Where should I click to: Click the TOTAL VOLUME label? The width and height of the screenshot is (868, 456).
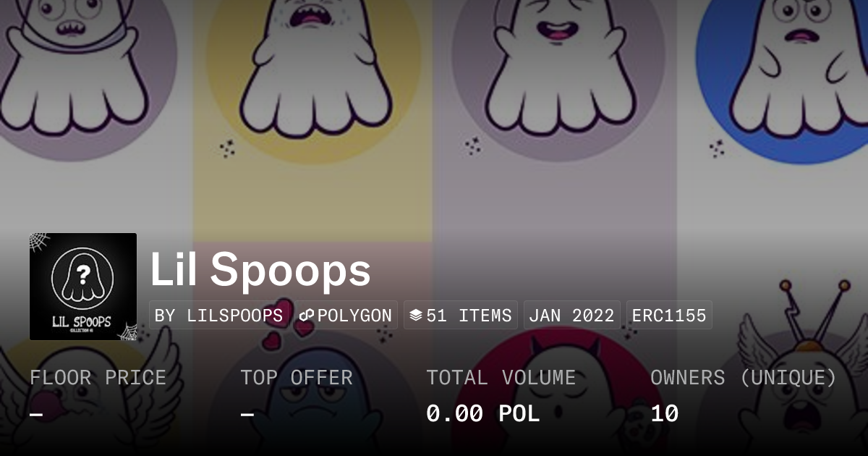pyautogui.click(x=501, y=378)
